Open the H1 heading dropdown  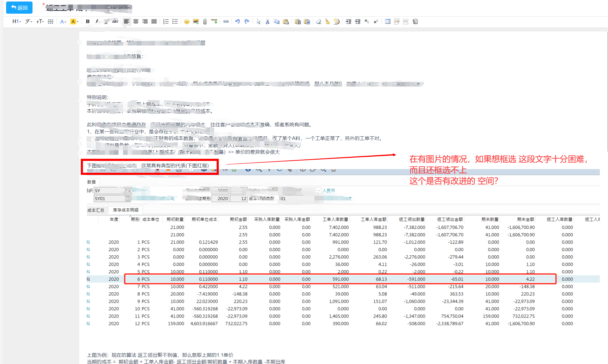16,22
